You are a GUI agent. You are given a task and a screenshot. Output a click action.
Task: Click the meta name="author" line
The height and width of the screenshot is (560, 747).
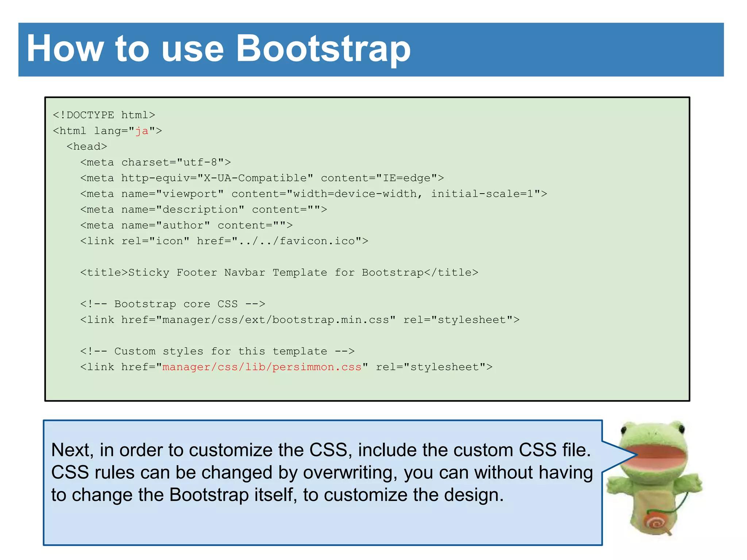coord(186,225)
